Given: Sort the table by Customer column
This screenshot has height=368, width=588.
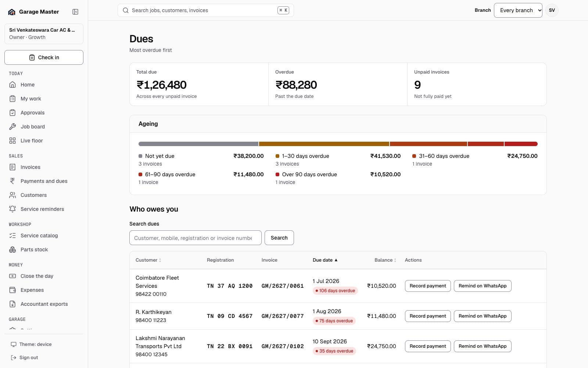Looking at the screenshot, I should pos(148,260).
